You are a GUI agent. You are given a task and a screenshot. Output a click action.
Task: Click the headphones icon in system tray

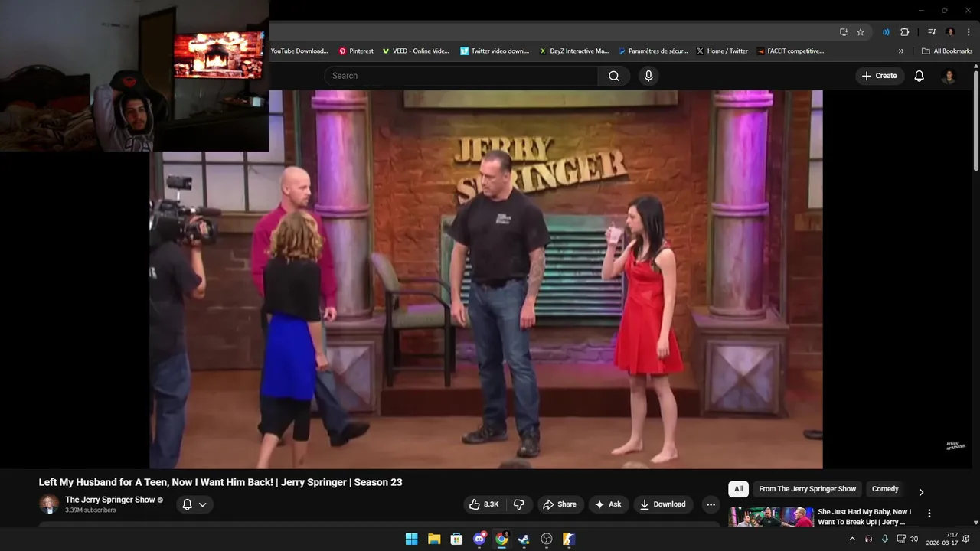[868, 539]
